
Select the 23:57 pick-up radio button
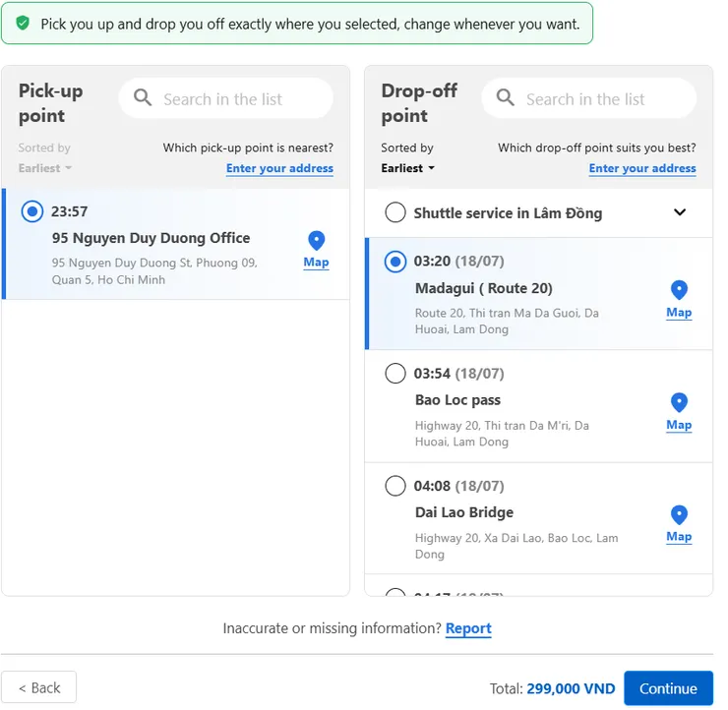click(x=32, y=210)
